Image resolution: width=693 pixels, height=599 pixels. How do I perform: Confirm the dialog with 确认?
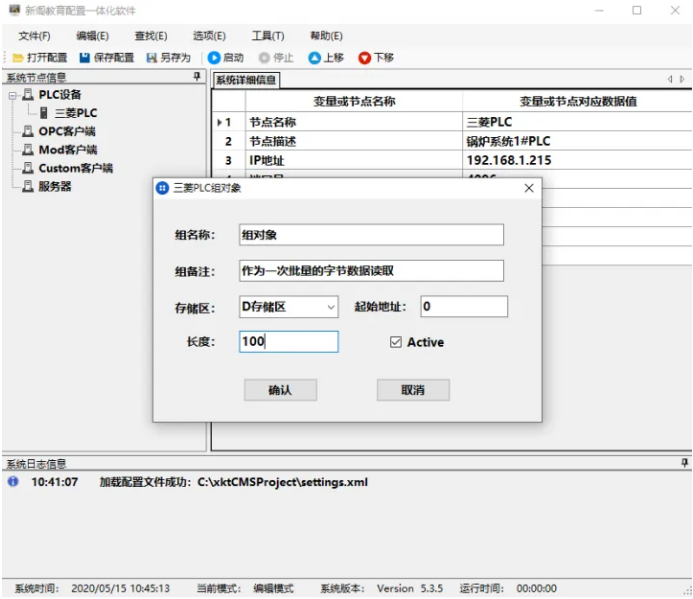coord(280,390)
